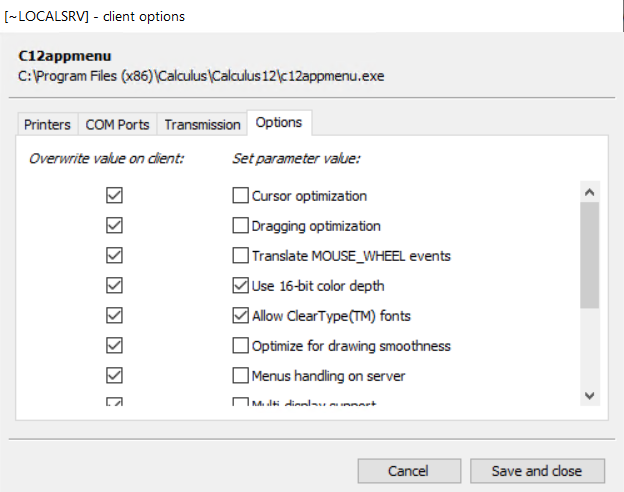
Task: Check Menus handling on server
Action: click(x=240, y=376)
